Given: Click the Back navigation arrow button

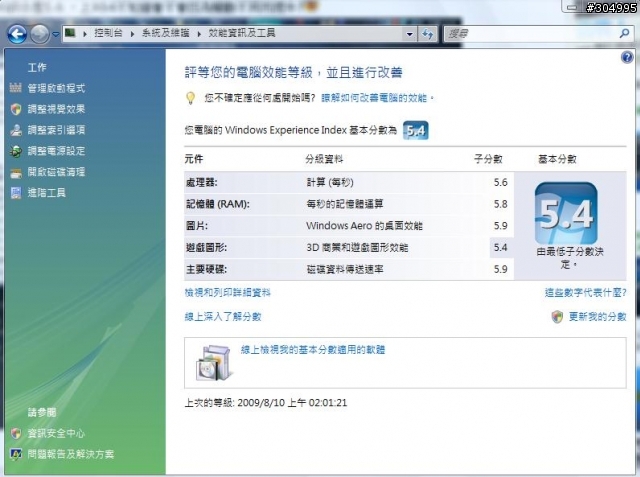Looking at the screenshot, I should 17,34.
